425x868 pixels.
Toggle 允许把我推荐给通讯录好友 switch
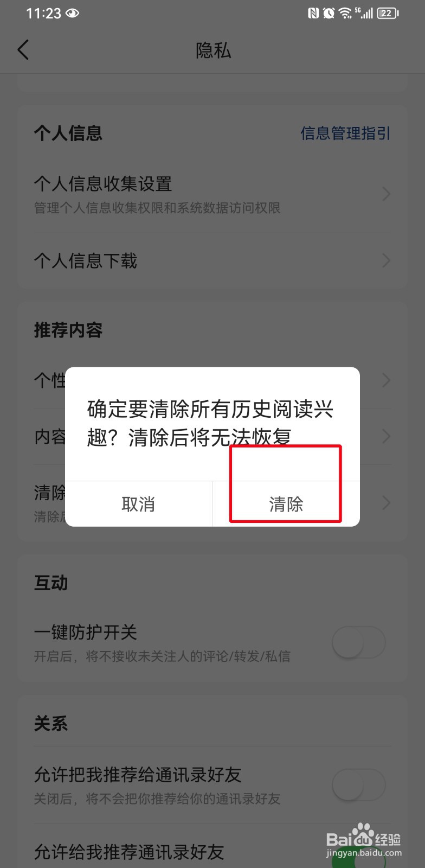pyautogui.click(x=358, y=784)
